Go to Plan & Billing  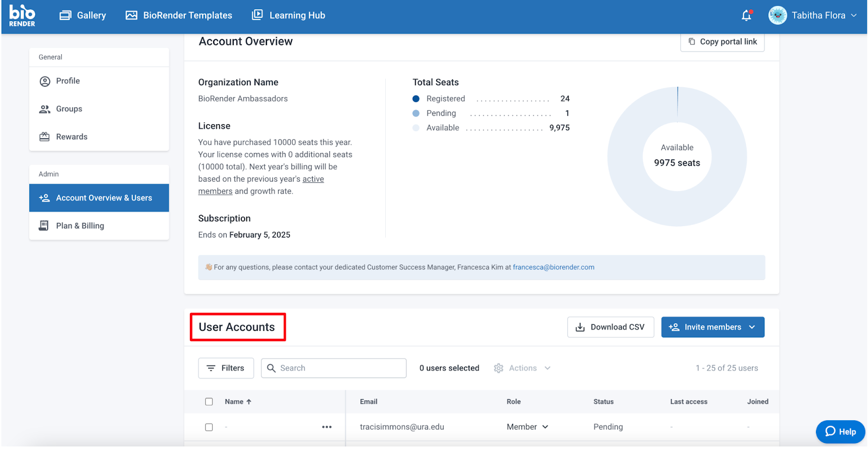[x=80, y=226]
